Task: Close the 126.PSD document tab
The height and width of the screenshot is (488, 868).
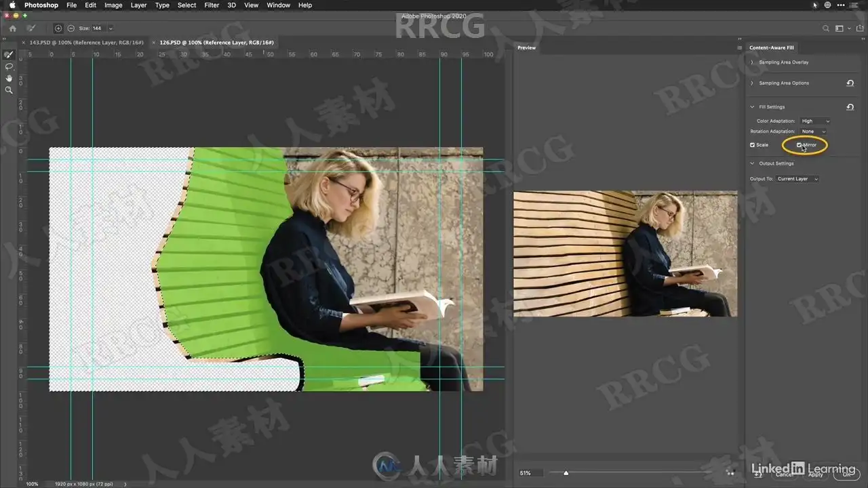Action: point(155,43)
